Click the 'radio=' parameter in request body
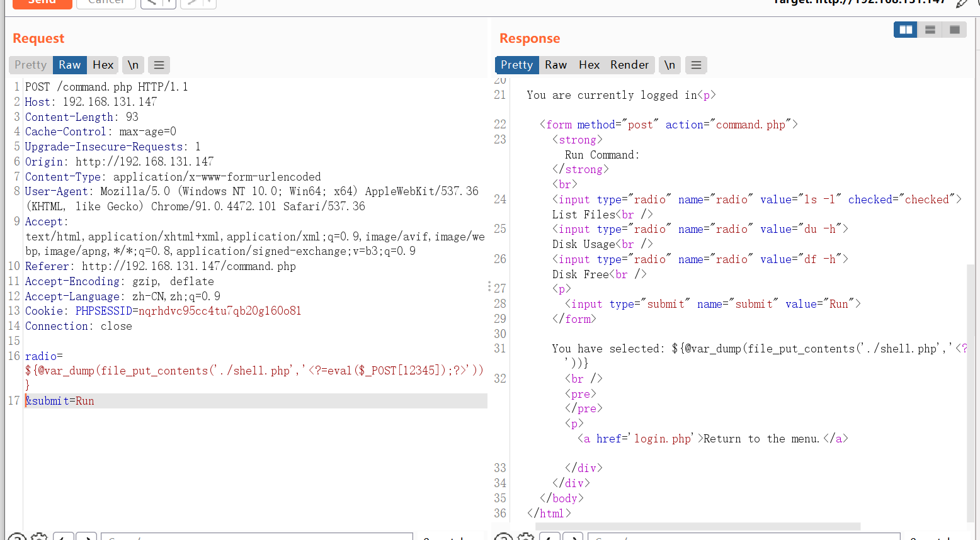Image resolution: width=980 pixels, height=540 pixels. (43, 356)
